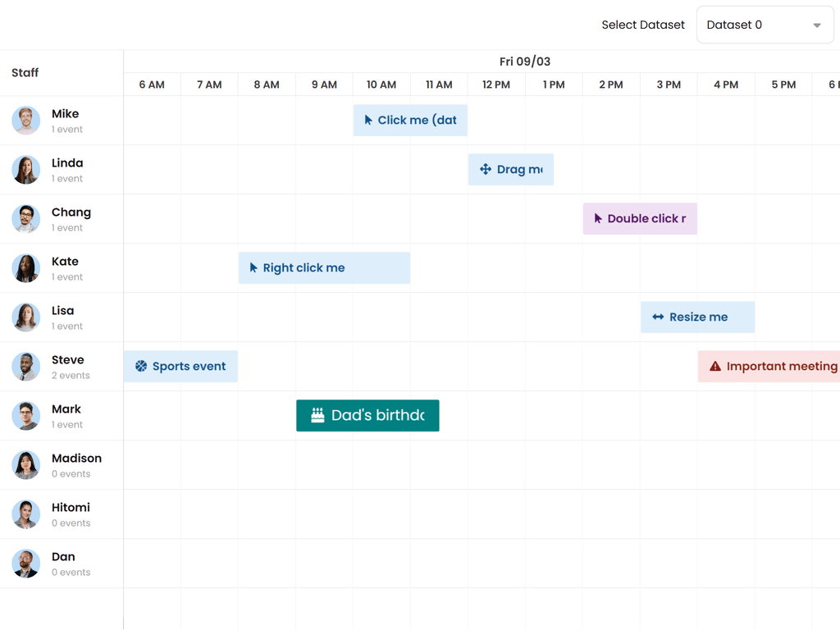Image resolution: width=840 pixels, height=630 pixels.
Task: Click the horizontal arrows icon on Resize me
Action: coord(658,317)
